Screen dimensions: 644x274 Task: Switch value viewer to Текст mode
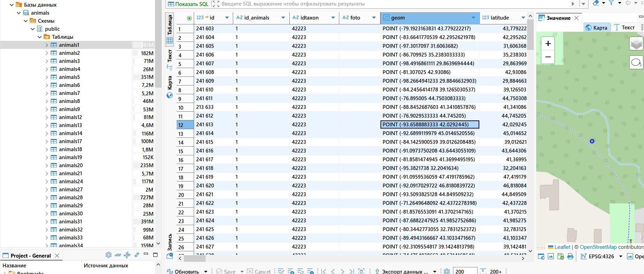point(624,28)
